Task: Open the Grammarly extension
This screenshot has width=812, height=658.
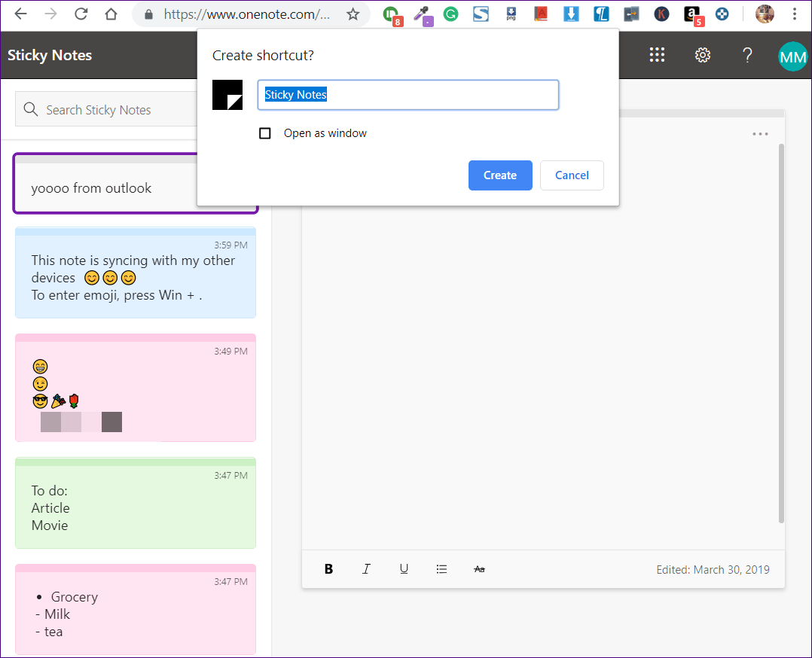Action: [451, 14]
